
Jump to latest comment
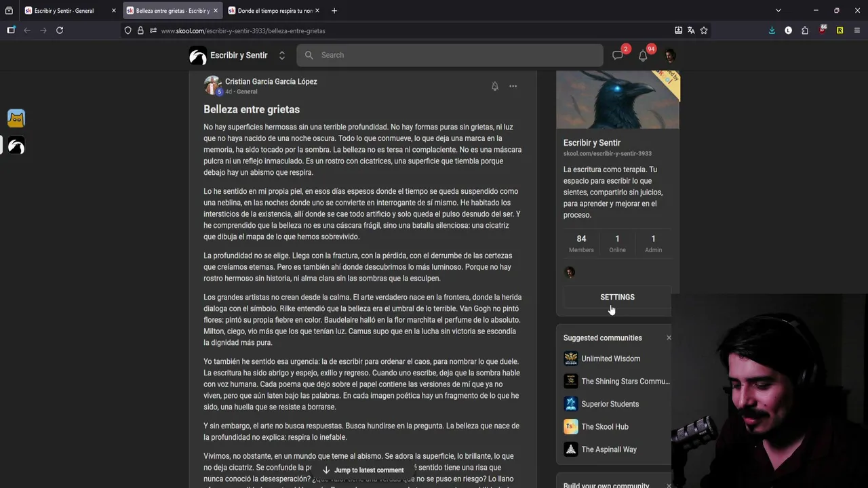[x=363, y=470]
